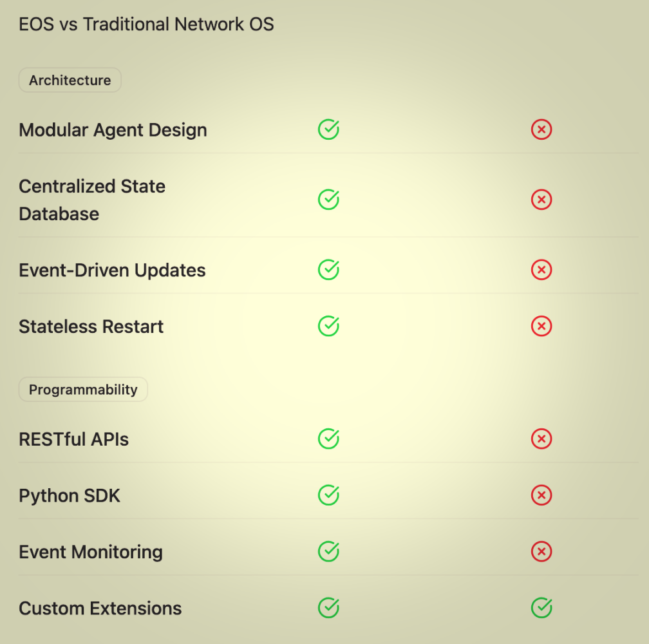
Task: Click red X icon for Event Monitoring
Action: pyautogui.click(x=541, y=552)
